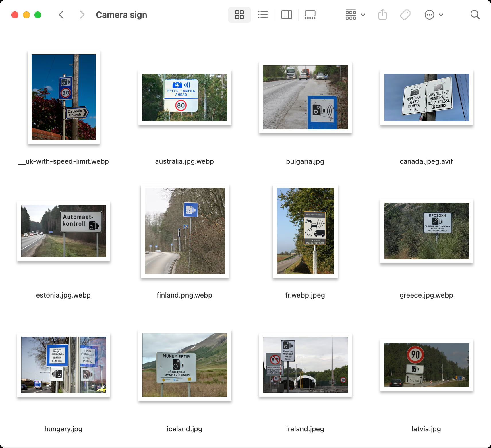Switch to list view
The image size is (491, 448).
263,15
